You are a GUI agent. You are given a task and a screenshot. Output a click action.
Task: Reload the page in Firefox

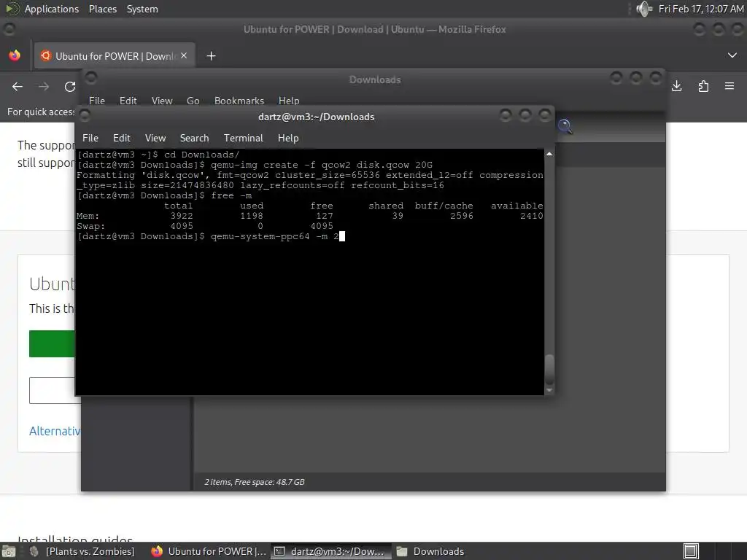click(x=70, y=86)
